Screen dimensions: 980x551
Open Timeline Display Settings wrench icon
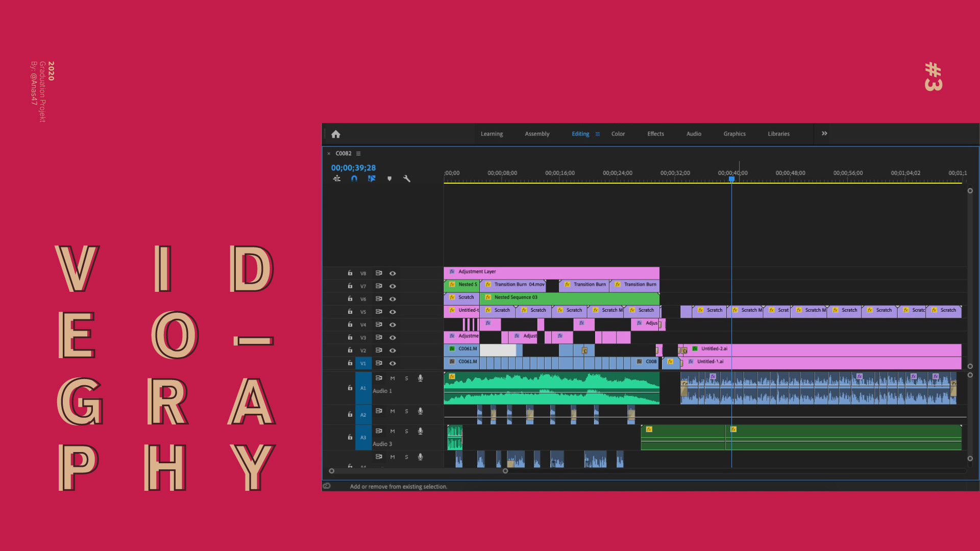[407, 179]
